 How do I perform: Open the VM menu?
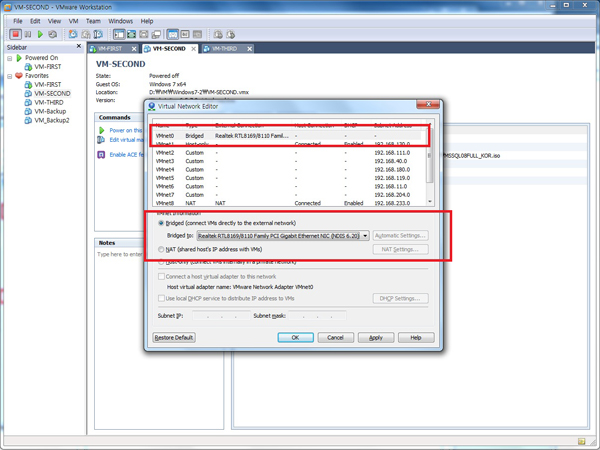tap(73, 21)
